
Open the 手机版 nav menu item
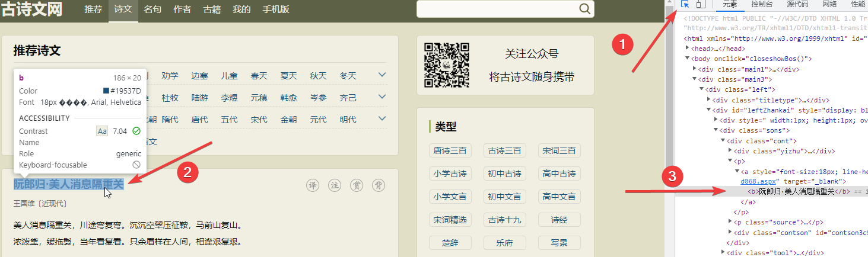coord(276,9)
